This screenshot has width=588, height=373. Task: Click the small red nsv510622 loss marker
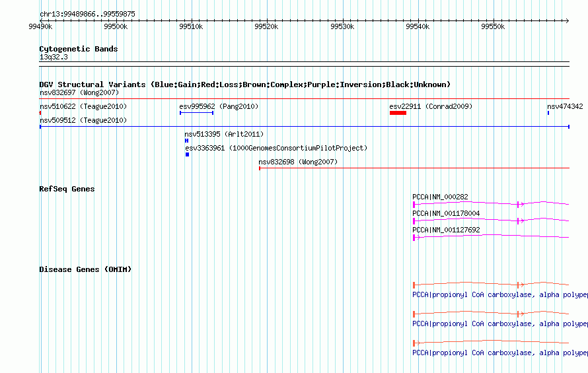(x=40, y=113)
